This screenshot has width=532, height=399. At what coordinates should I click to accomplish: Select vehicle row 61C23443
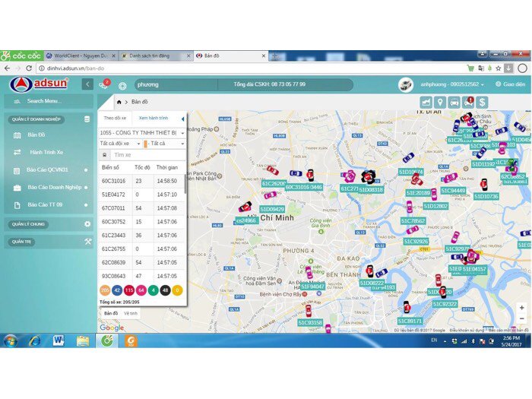click(141, 235)
